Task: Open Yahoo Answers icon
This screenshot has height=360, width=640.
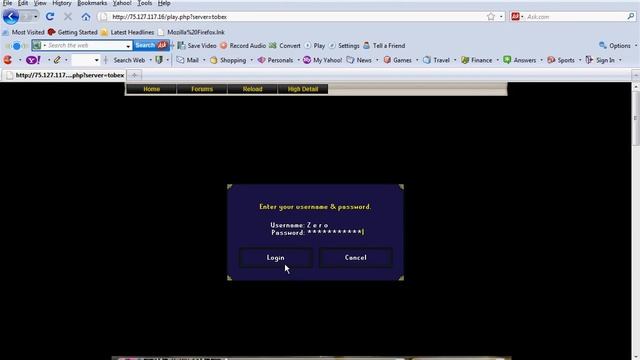Action: pyautogui.click(x=507, y=60)
